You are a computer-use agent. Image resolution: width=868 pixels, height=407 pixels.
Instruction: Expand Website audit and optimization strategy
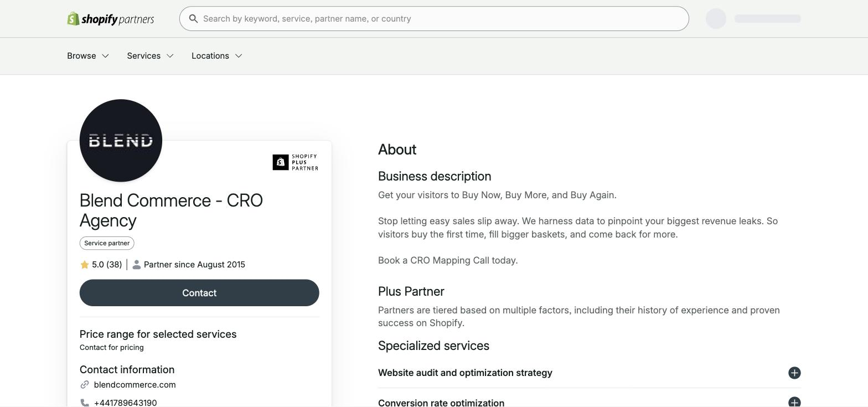(x=590, y=373)
